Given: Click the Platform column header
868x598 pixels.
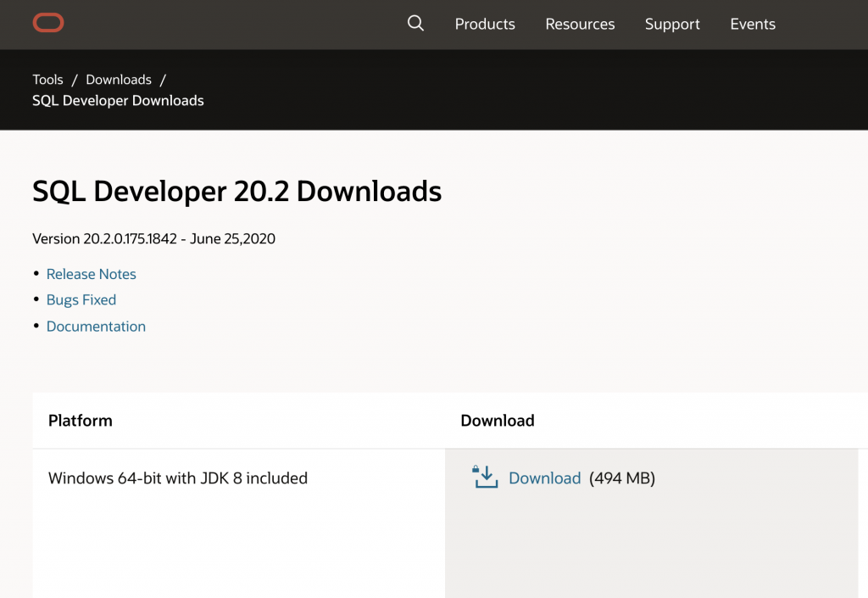Looking at the screenshot, I should [81, 421].
